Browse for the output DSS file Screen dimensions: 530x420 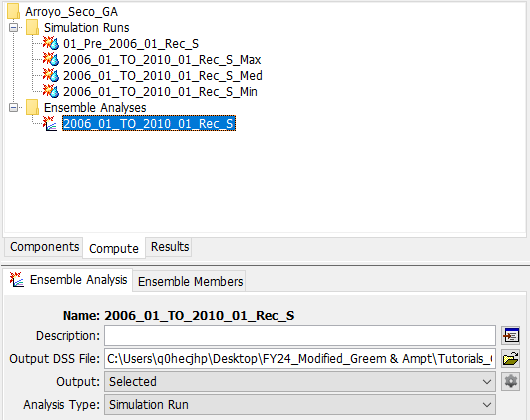[x=510, y=359]
